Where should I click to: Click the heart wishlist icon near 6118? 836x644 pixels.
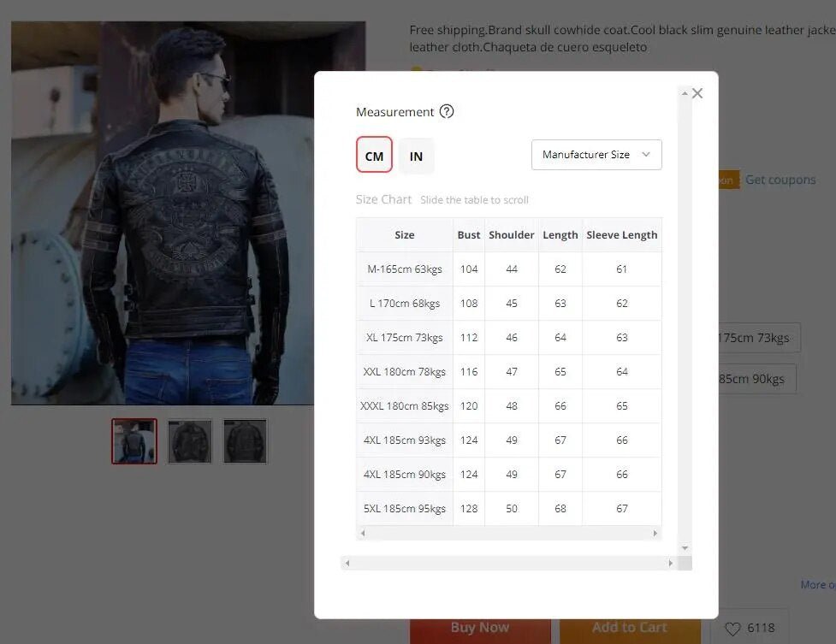[738, 627]
